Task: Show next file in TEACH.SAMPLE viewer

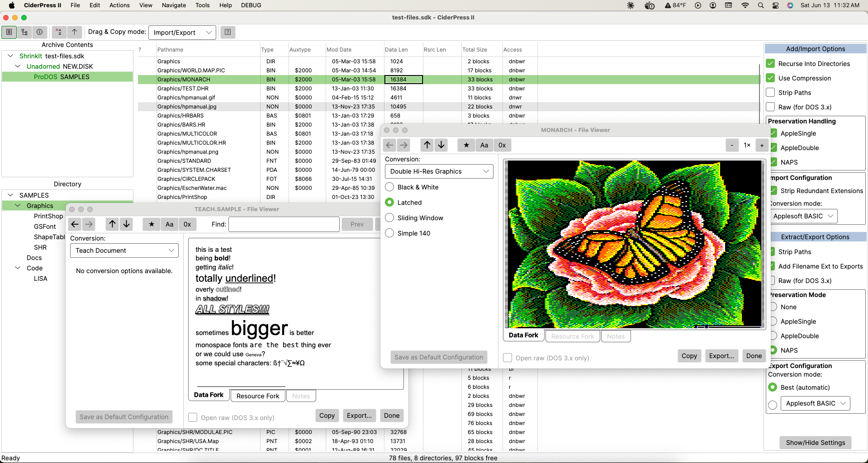Action: click(x=127, y=224)
